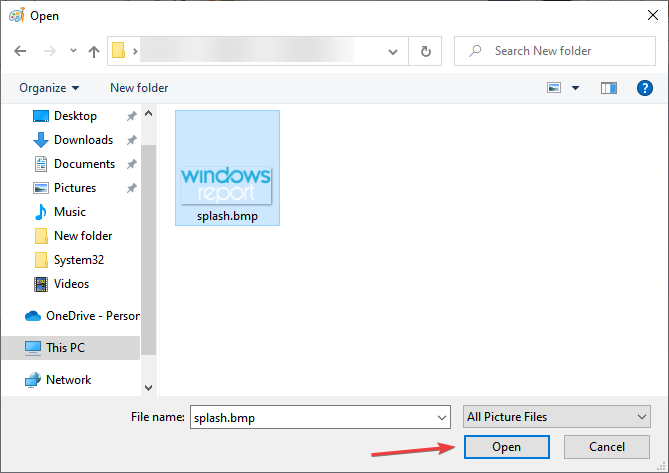Click the Videos filmstrip icon
This screenshot has width=669, height=473.
(x=41, y=284)
